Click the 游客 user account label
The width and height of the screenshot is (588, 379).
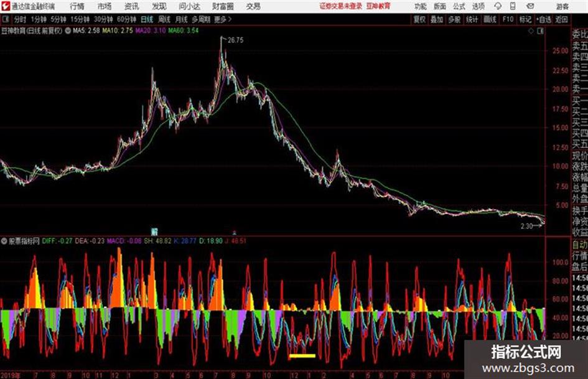point(562,6)
